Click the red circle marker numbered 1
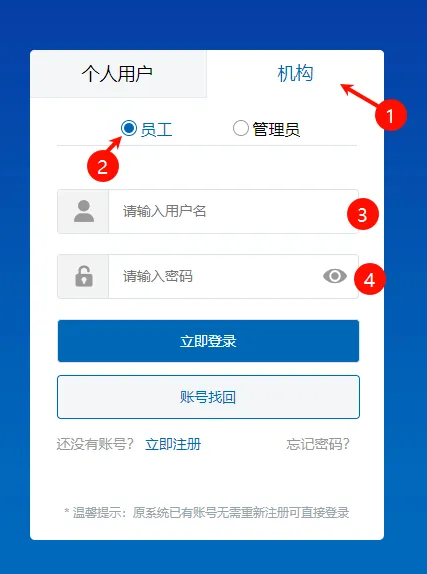 [391, 115]
